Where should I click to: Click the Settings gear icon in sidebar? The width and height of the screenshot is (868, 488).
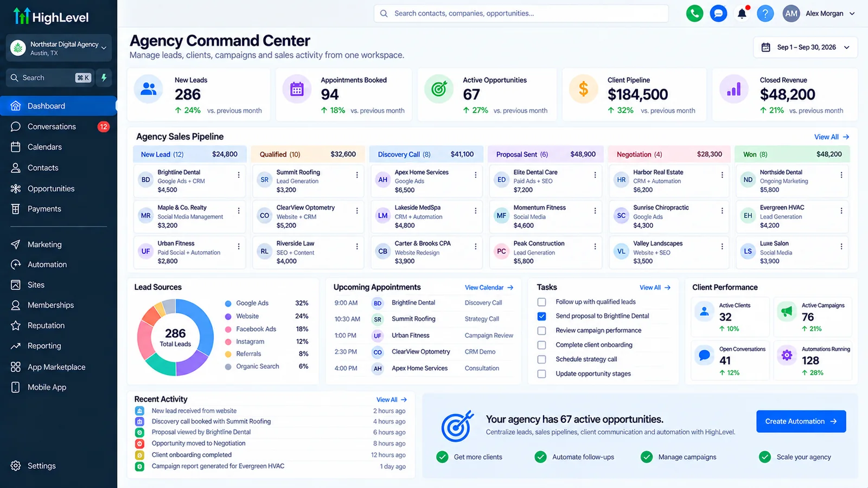(x=16, y=466)
